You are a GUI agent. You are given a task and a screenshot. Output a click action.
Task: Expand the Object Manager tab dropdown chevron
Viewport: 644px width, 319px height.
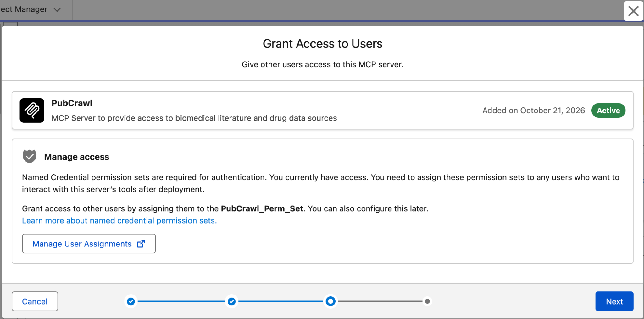[x=57, y=9]
